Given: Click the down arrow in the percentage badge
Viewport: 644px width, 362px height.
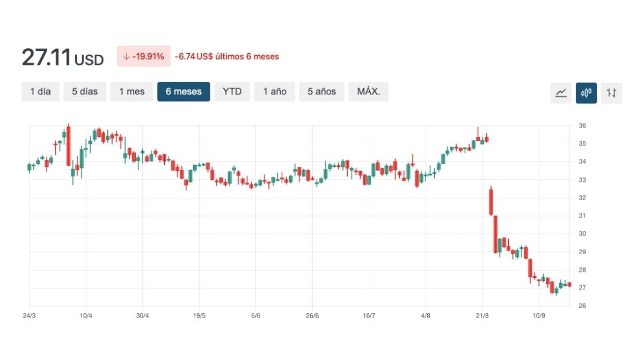Looking at the screenshot, I should coord(126,56).
